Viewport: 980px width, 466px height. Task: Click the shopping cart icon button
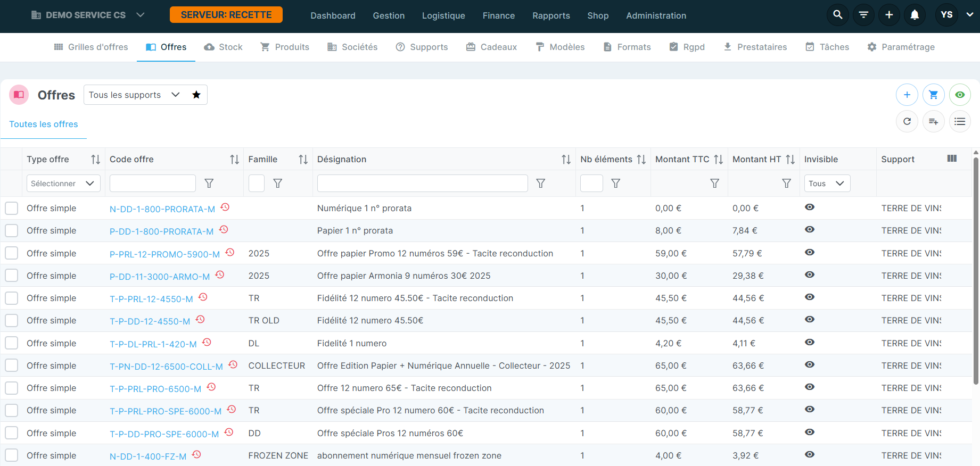point(933,95)
